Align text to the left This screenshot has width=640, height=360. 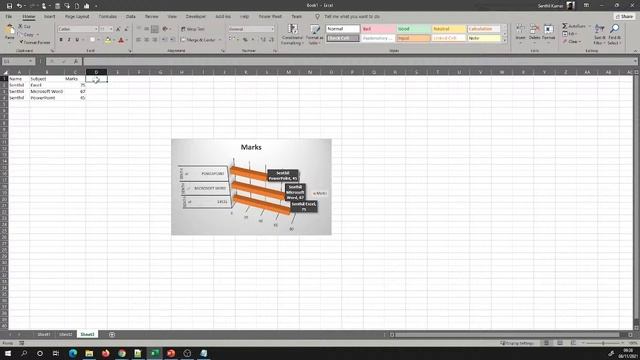[139, 40]
